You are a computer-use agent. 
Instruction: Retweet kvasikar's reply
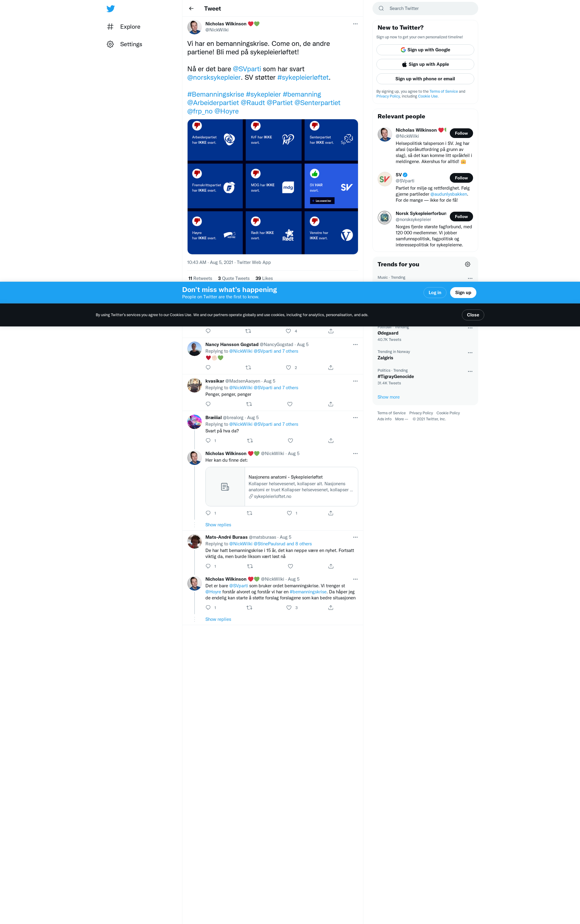249,404
